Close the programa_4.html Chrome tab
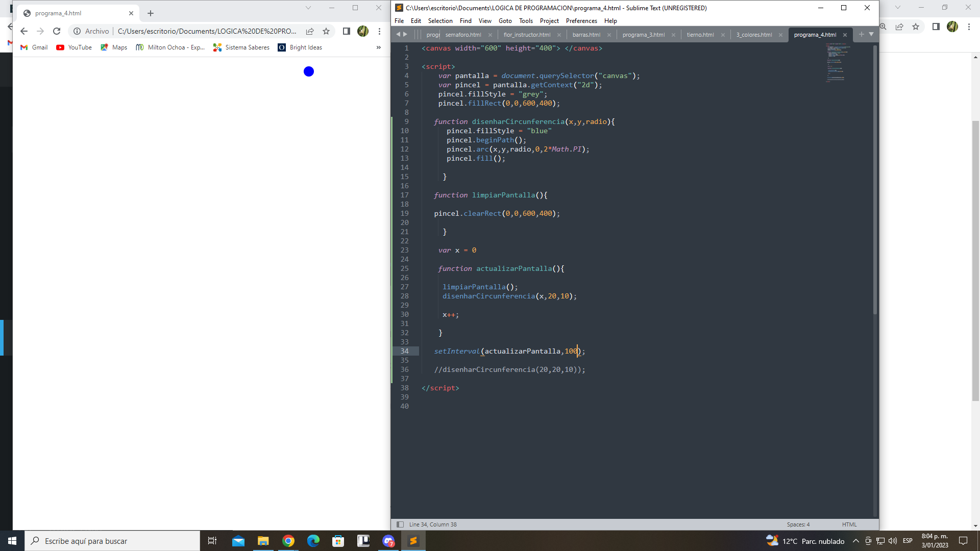Image resolution: width=980 pixels, height=551 pixels. [131, 13]
